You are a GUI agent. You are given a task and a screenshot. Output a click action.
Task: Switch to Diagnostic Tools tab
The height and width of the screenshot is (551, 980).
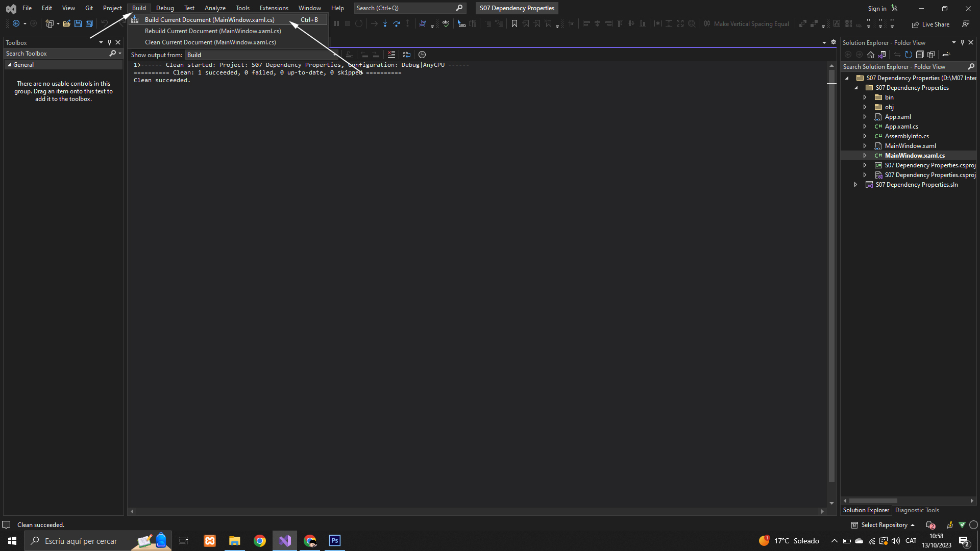917,510
